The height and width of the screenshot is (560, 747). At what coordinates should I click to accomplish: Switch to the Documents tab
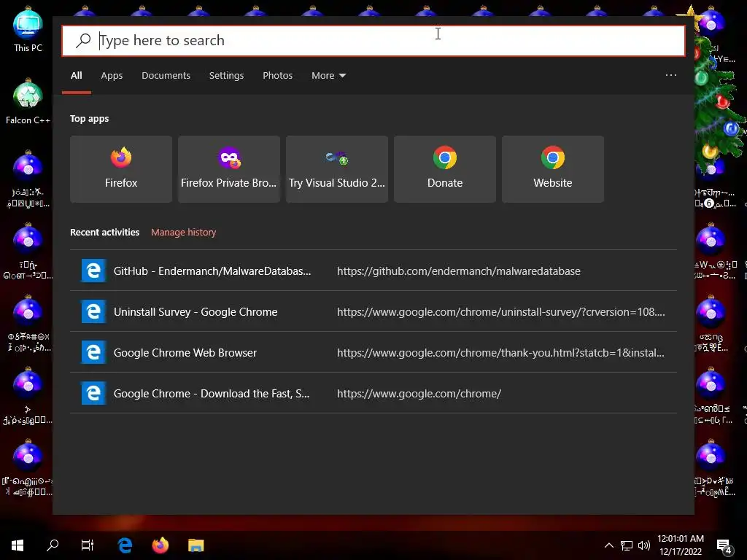(x=166, y=76)
